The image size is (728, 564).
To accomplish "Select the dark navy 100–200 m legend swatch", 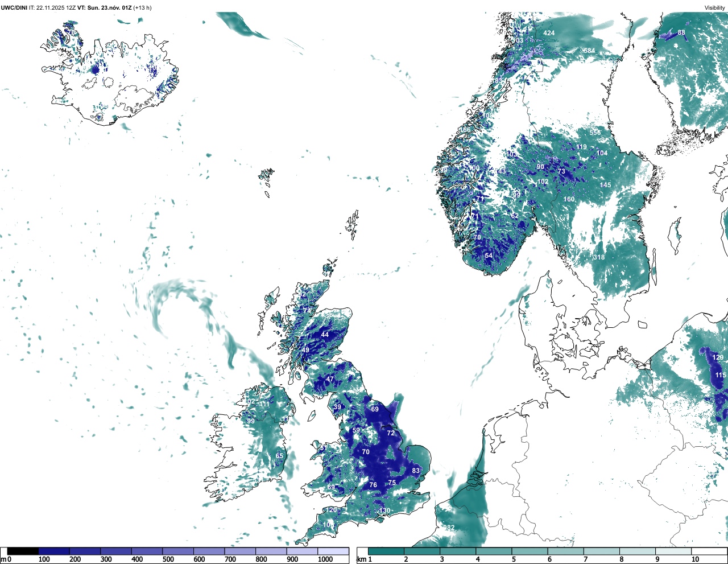I will click(54, 551).
